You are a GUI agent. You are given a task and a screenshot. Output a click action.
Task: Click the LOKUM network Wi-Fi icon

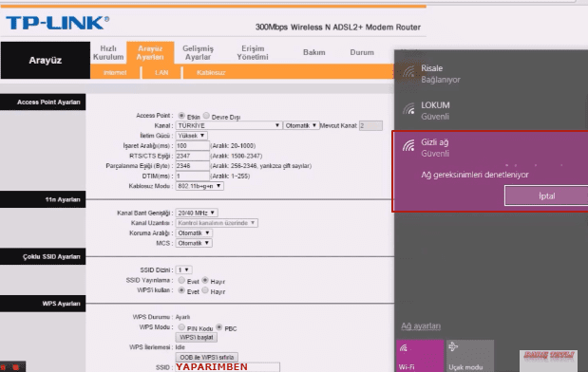coord(408,108)
